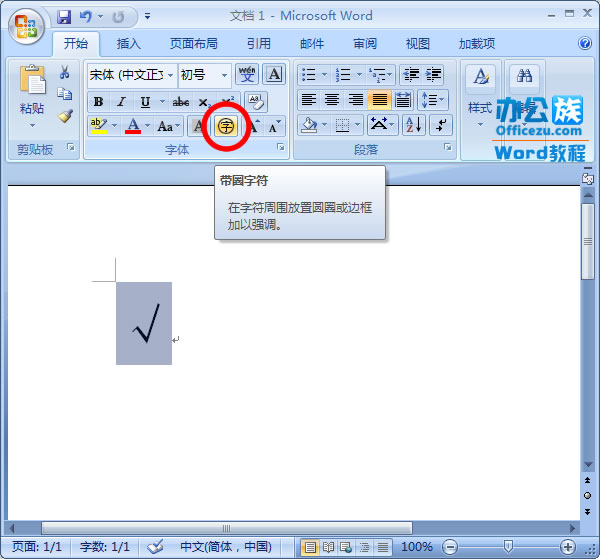600x559 pixels.
Task: Open the 审阅 tab
Action: (365, 43)
